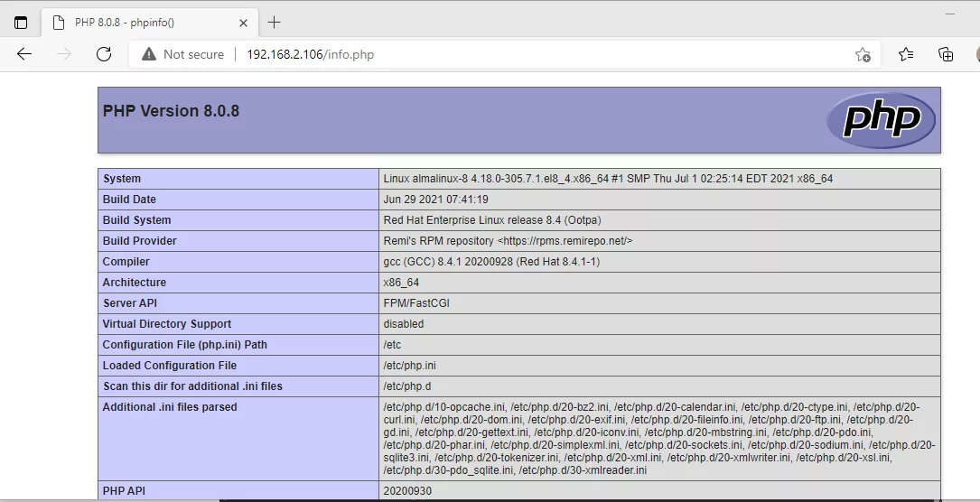Image resolution: width=980 pixels, height=502 pixels.
Task: Click Remi's RPM repository value
Action: [x=509, y=240]
